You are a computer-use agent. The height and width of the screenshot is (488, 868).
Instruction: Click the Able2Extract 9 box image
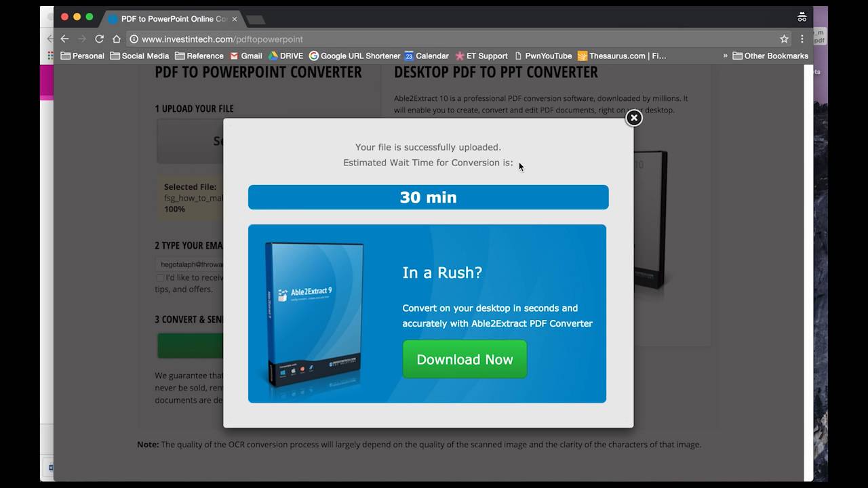click(313, 315)
